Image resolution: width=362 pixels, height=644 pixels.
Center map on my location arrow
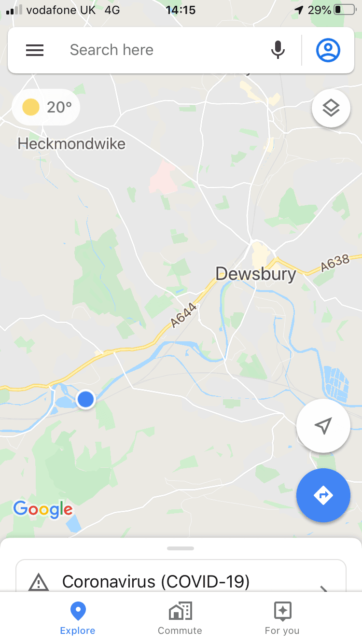[x=323, y=426]
